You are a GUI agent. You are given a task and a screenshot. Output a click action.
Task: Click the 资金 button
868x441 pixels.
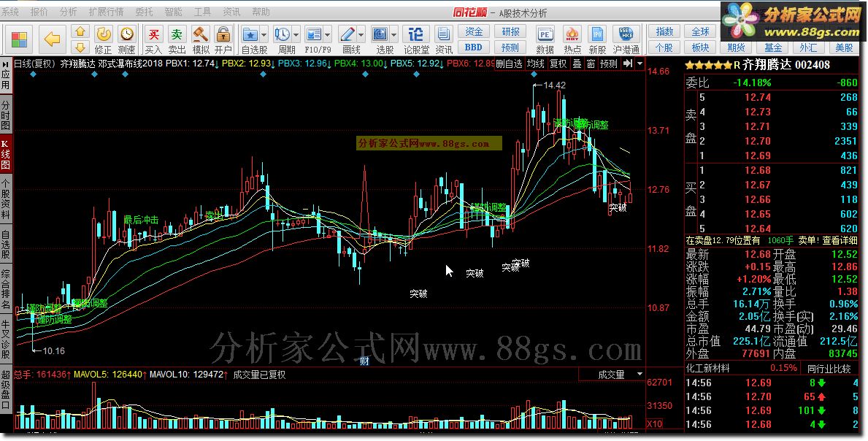pyautogui.click(x=474, y=31)
